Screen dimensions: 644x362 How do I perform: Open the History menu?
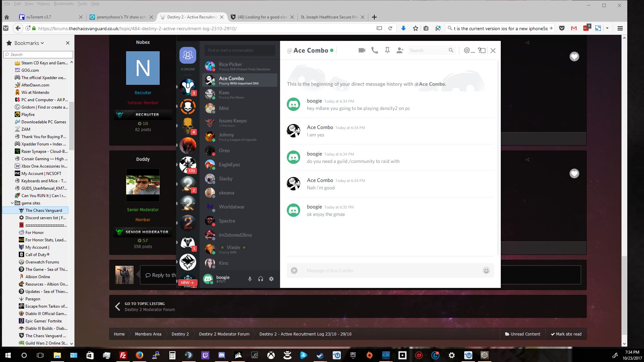click(x=43, y=4)
